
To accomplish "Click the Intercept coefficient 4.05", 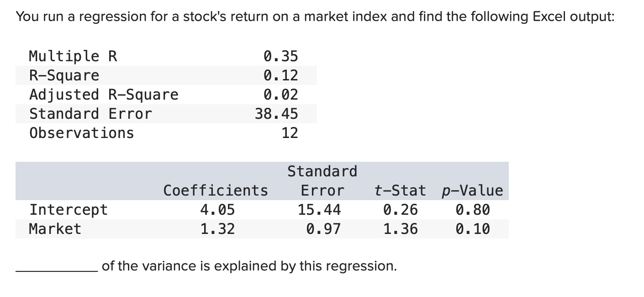I will (x=218, y=210).
